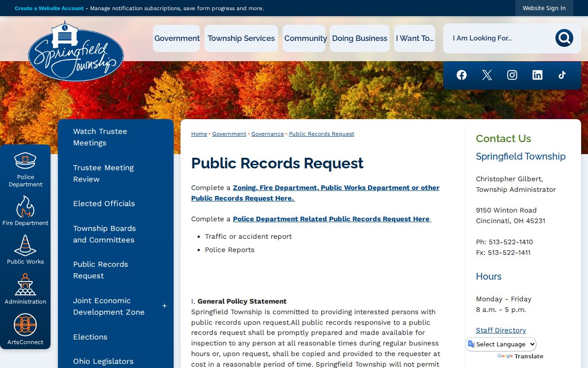Select Township Boards and Committees in sidebar
Viewport: 588px width, 368px height.
point(116,234)
